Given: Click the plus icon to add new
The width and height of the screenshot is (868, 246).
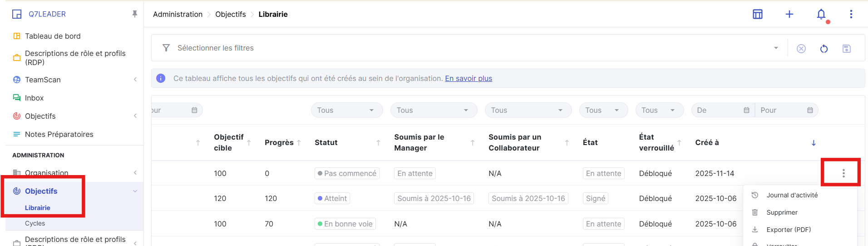Looking at the screenshot, I should pyautogui.click(x=789, y=15).
